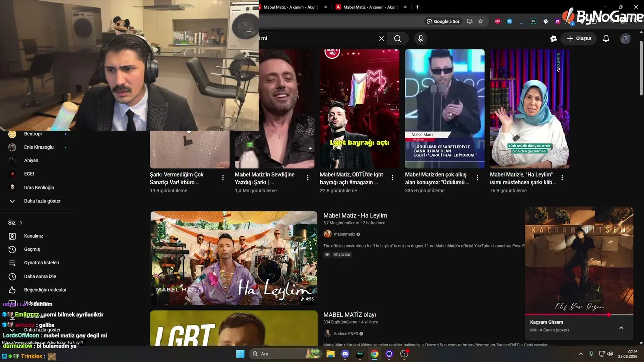The height and width of the screenshot is (362, 644).
Task: Open the Mabel Matiz - Ha Leylim video title
Action: 355,215
